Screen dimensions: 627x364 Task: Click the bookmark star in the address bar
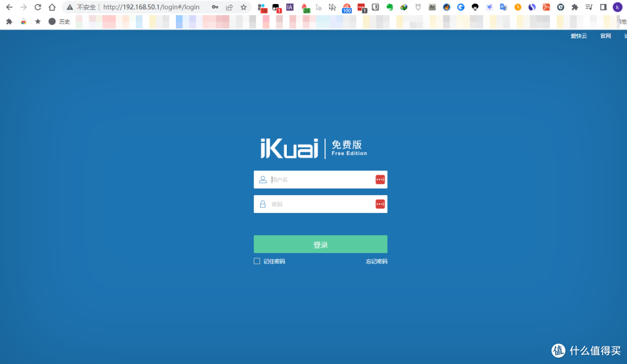click(243, 7)
